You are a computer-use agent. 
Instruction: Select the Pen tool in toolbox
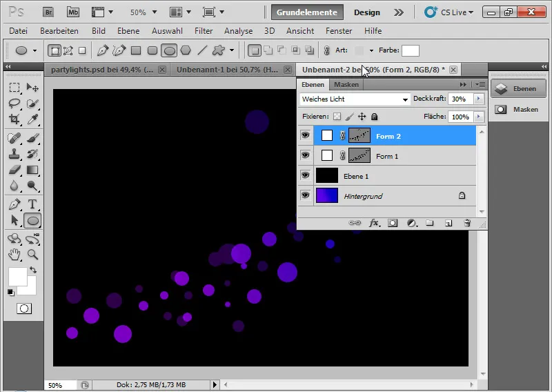point(14,204)
